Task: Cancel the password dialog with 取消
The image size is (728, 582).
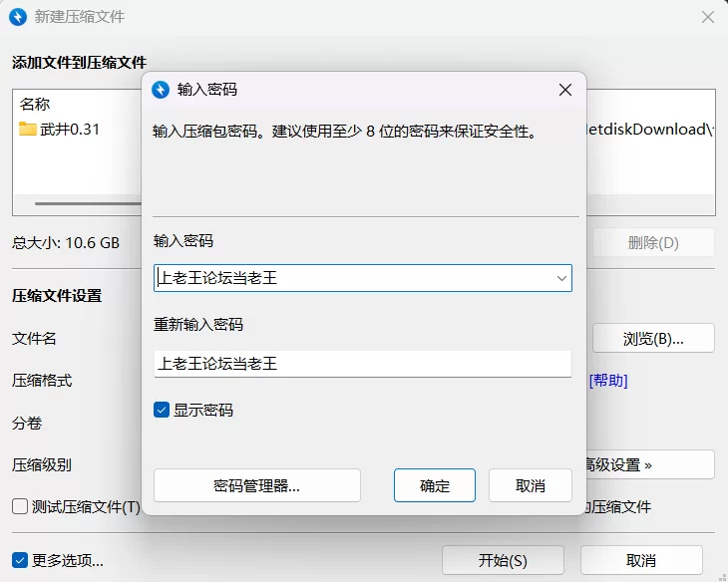Action: coord(531,485)
